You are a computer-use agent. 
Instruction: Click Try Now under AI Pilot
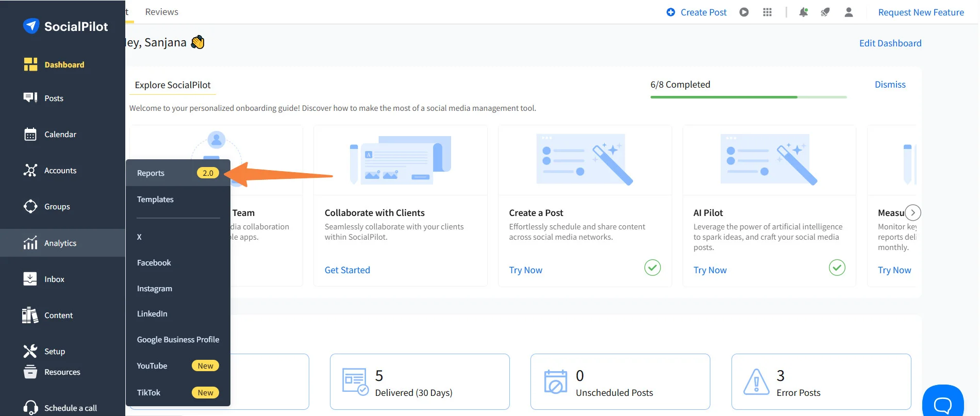tap(710, 270)
